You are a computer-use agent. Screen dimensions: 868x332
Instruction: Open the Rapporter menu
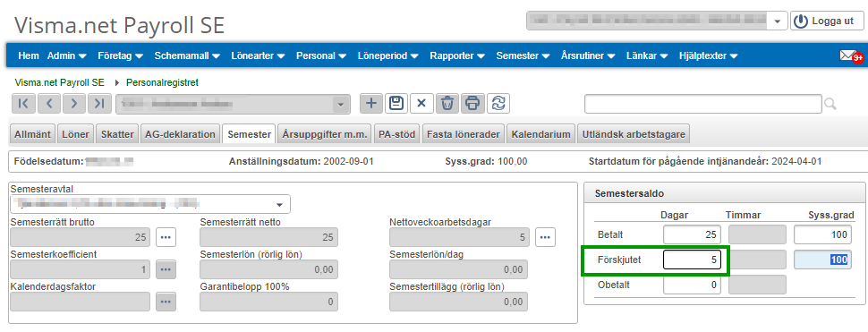tap(458, 55)
